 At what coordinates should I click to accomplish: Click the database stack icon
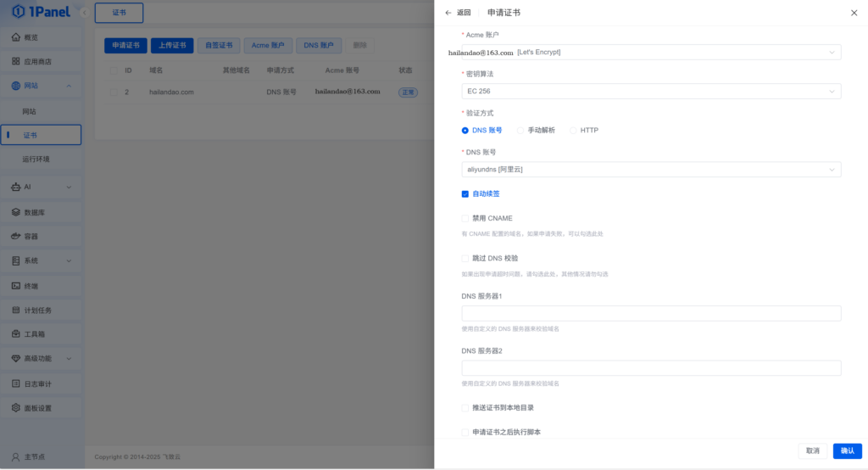pos(15,212)
